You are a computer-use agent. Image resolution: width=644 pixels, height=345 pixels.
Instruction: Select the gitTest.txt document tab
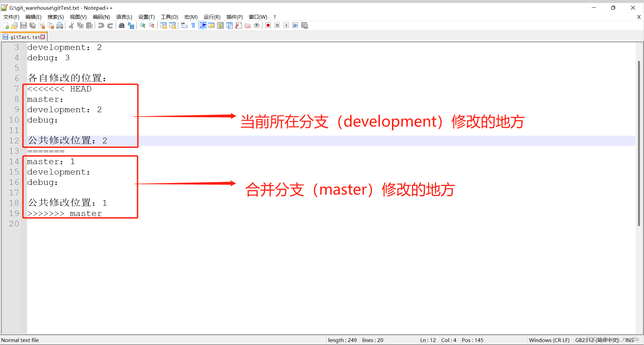24,37
